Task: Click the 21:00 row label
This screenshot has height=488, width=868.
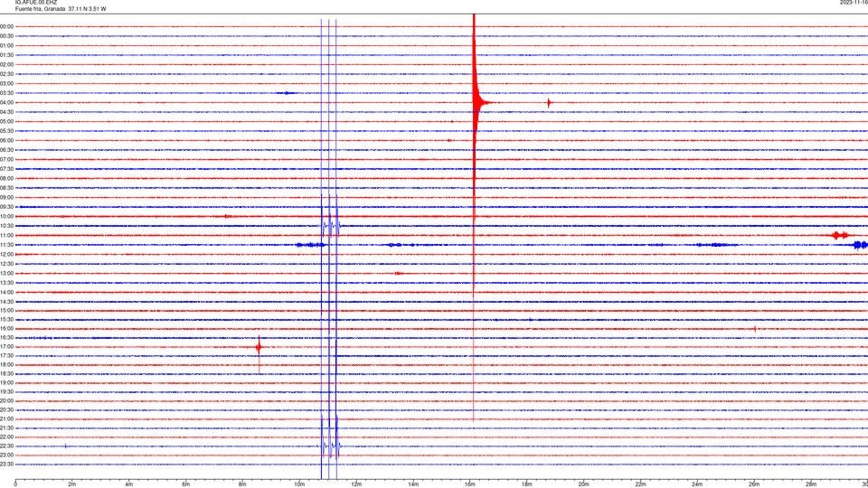Action: 7,418
